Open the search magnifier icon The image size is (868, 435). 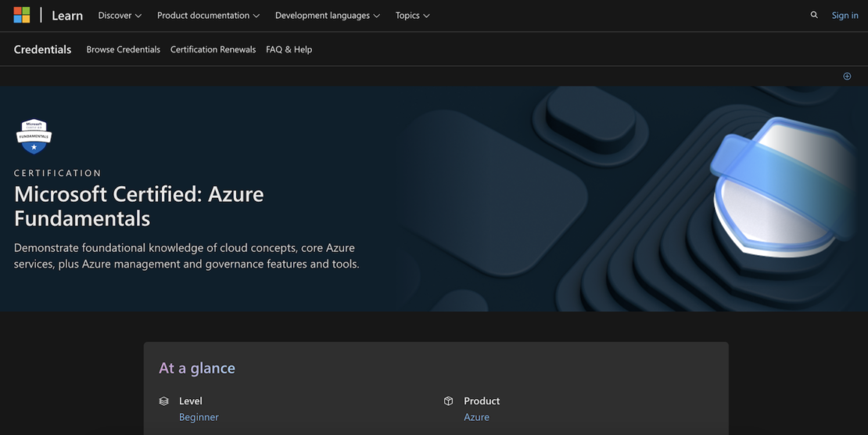[x=814, y=15]
